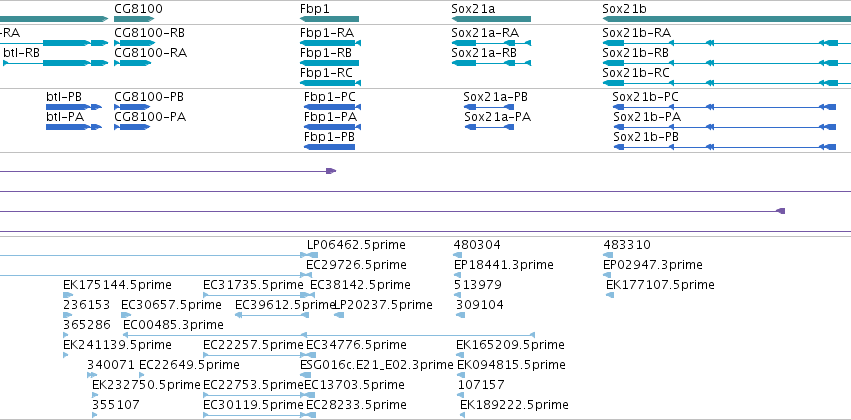The height and width of the screenshot is (420, 851).
Task: Select EST EC22753.5prime
Action: coord(253,385)
